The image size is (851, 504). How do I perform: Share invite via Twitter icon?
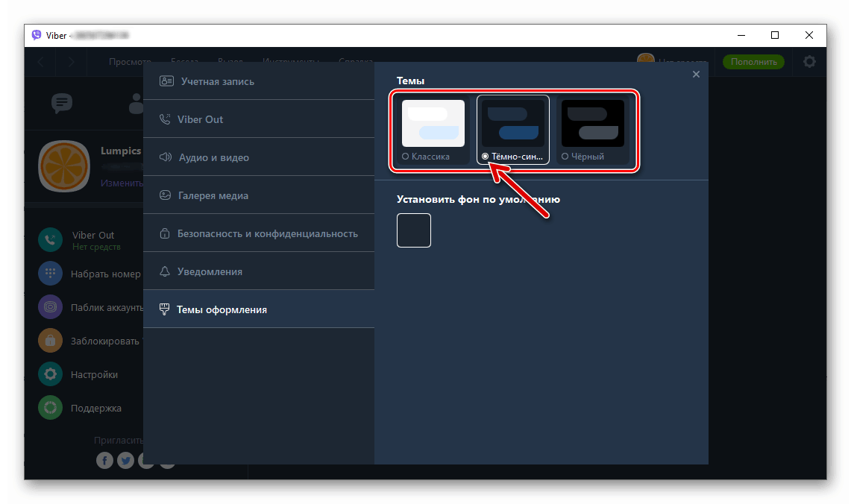tap(125, 461)
